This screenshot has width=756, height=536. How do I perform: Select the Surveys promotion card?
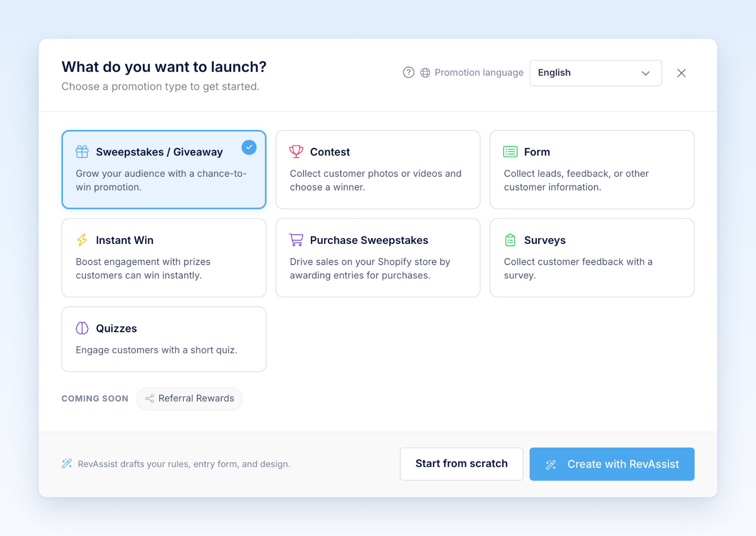click(x=592, y=258)
